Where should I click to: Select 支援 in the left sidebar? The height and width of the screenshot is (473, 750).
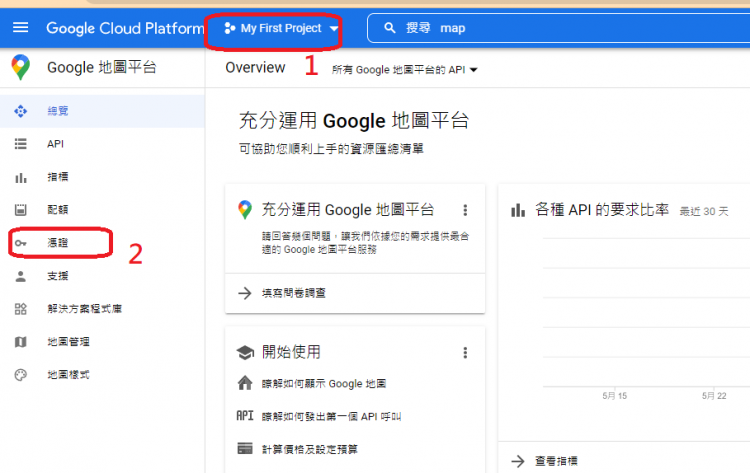click(57, 276)
